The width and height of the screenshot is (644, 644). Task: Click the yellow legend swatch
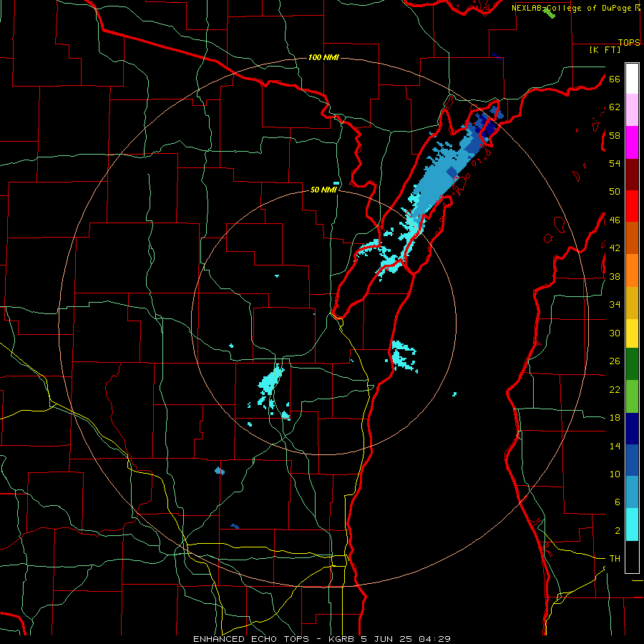[632, 333]
